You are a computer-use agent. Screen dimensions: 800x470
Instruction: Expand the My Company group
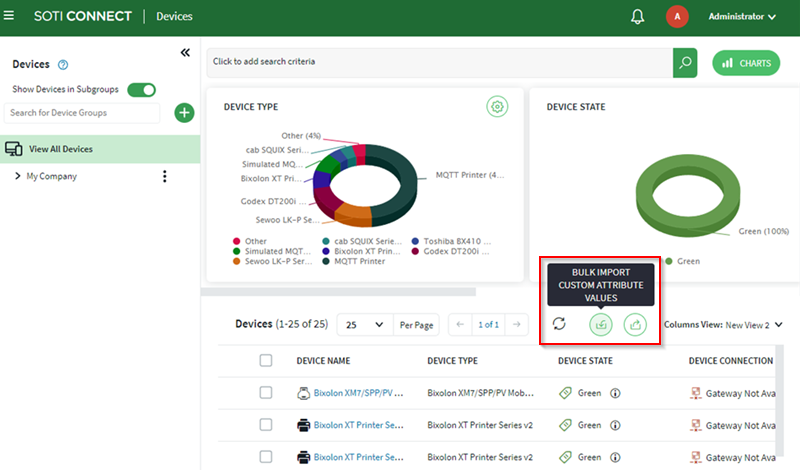pyautogui.click(x=17, y=176)
